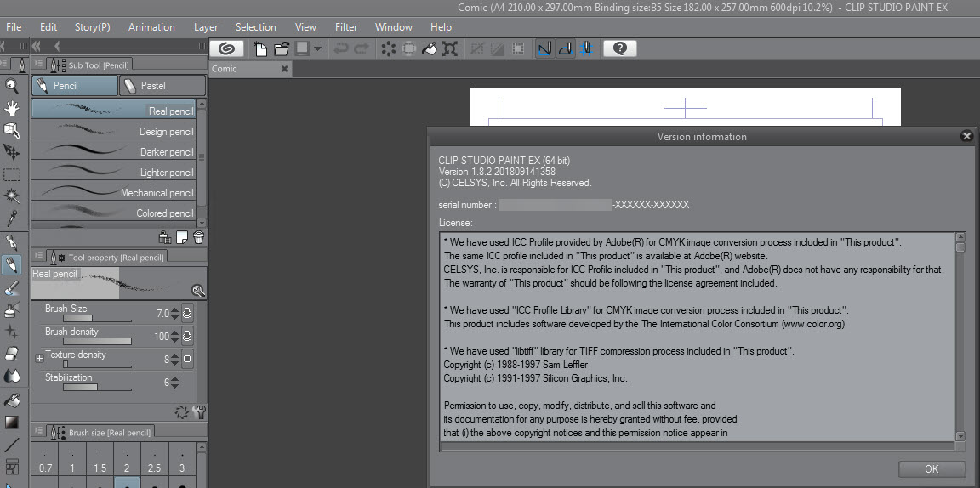Choose the Darker pencil sub tool
Screen dimensions: 980x488
coord(114,151)
